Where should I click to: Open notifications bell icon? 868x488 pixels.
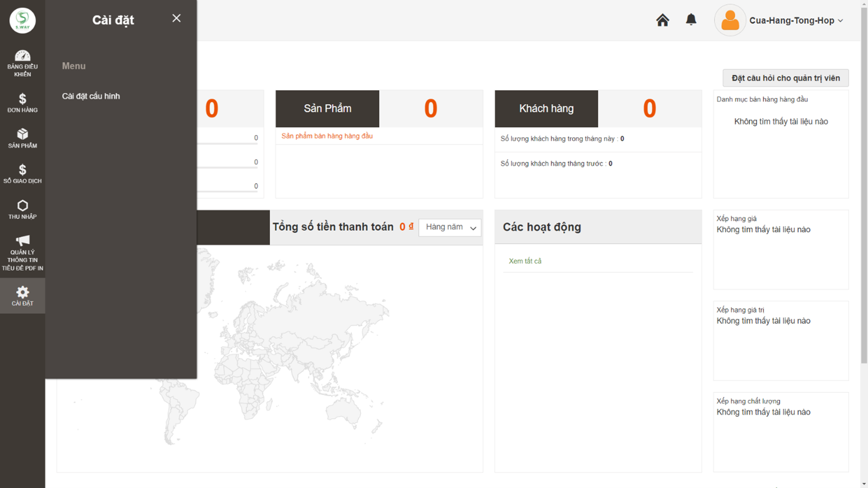(691, 20)
